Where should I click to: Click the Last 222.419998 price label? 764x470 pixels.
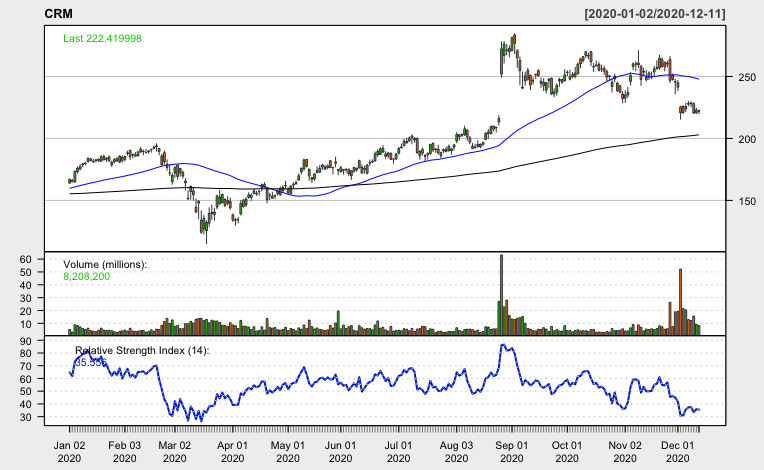(x=102, y=38)
